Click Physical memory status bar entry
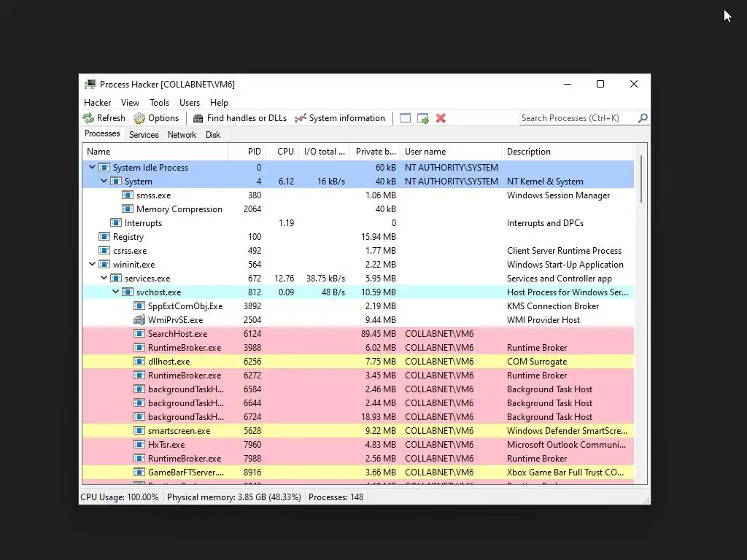747x560 pixels. click(x=234, y=497)
